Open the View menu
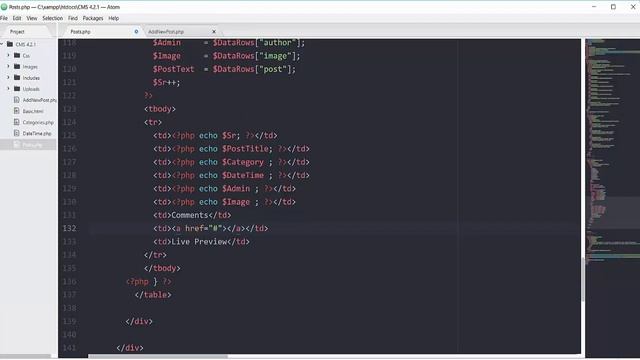 pyautogui.click(x=32, y=18)
